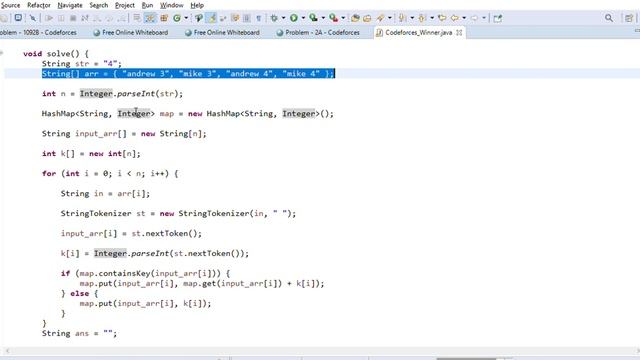The width and height of the screenshot is (640, 360).
Task: Toggle the Block Selection mode icon
Action: point(247,18)
